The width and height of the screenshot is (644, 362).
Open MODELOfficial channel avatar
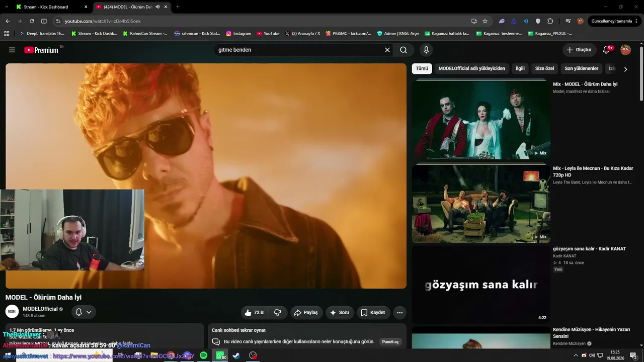(12, 312)
